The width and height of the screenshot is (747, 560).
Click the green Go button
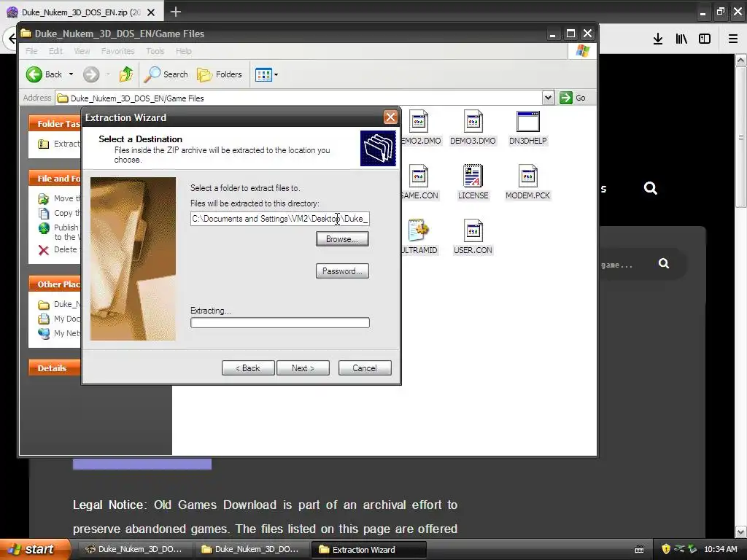click(573, 98)
